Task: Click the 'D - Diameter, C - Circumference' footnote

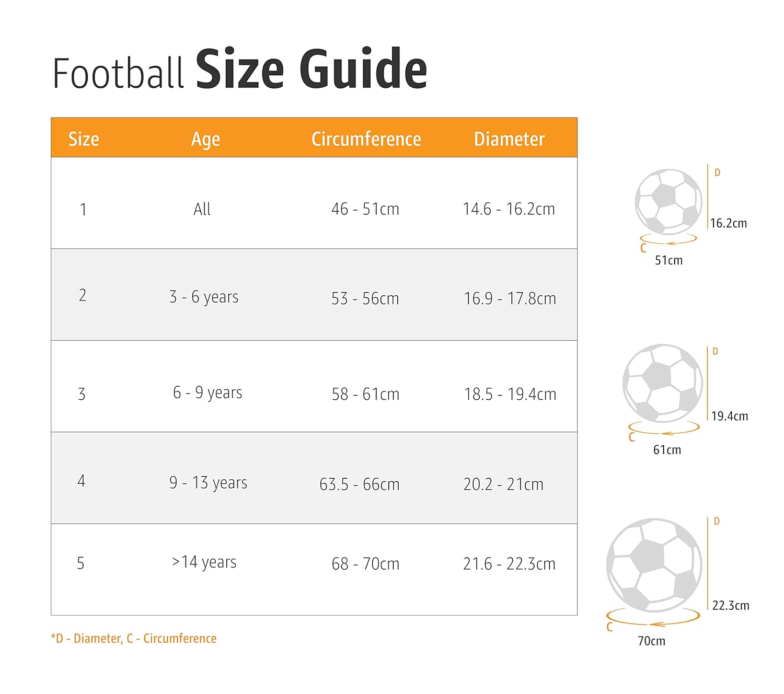Action: click(134, 639)
